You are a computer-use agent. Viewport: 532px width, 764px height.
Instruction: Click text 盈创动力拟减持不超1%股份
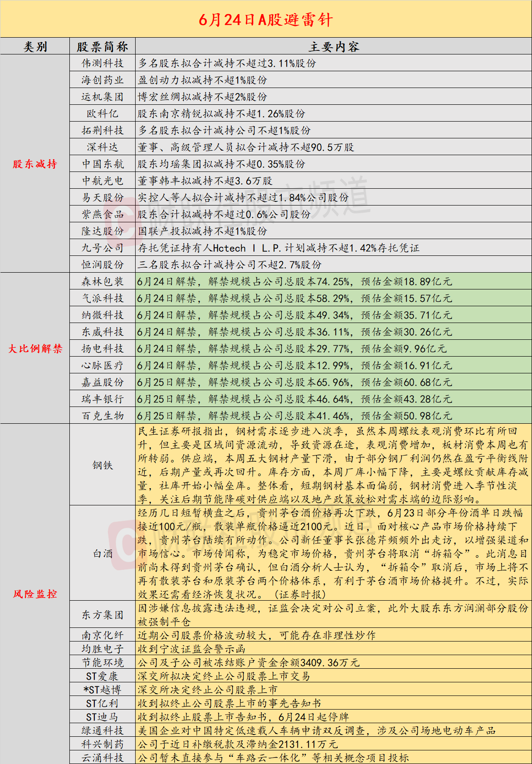pos(202,80)
